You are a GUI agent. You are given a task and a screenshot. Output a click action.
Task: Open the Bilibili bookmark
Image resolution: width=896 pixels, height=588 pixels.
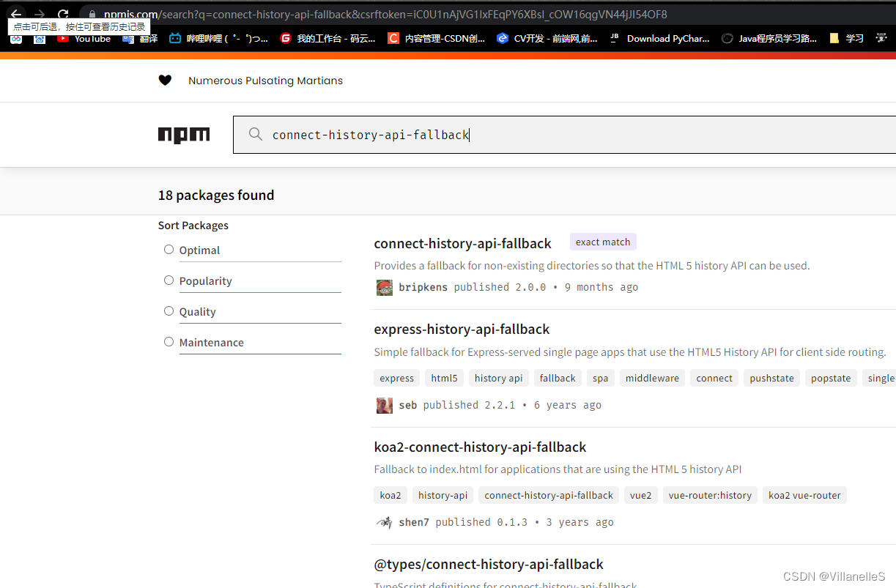218,39
